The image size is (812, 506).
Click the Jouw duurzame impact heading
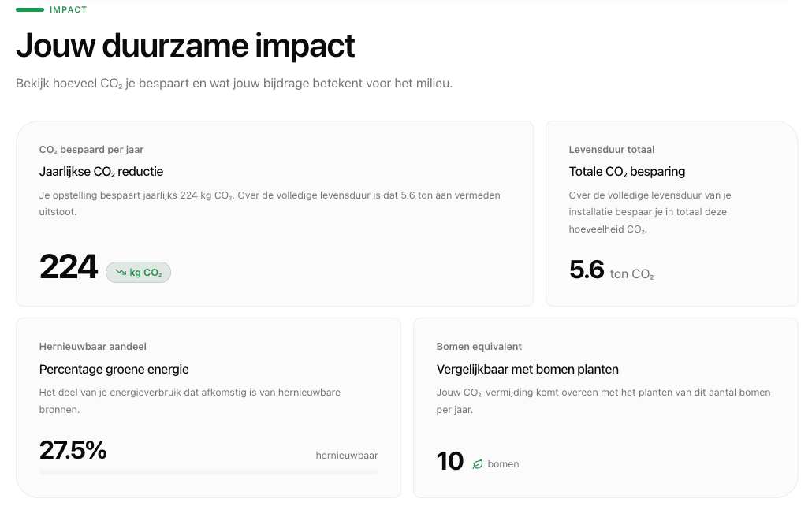point(184,46)
